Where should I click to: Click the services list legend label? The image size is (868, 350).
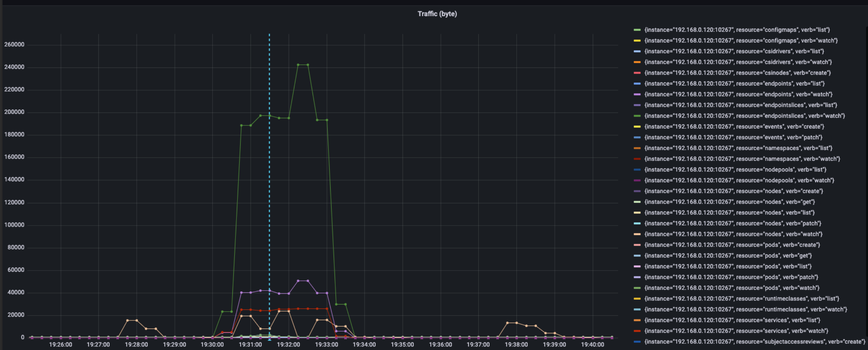point(732,320)
